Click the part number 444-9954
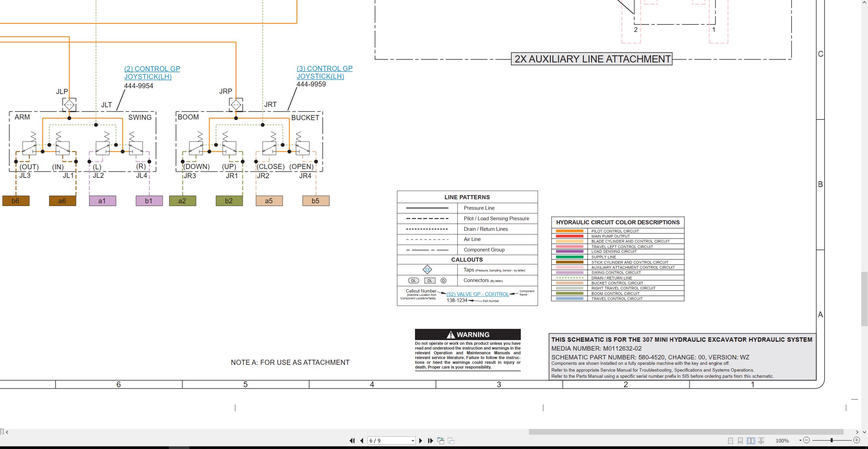 [139, 86]
